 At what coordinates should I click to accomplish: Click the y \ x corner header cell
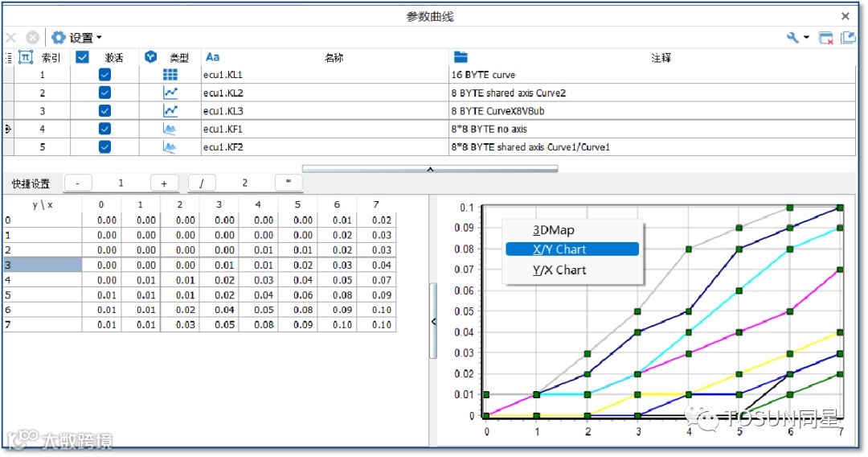[43, 205]
